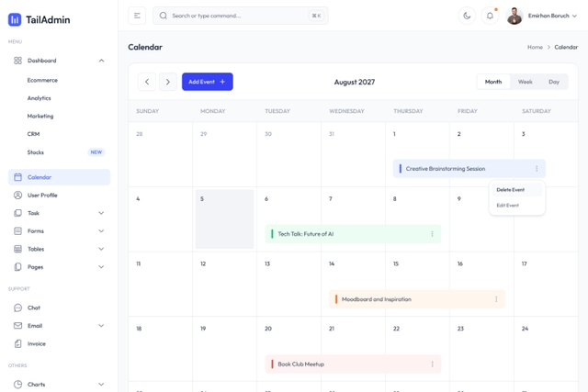Image resolution: width=588 pixels, height=392 pixels.
Task: Click the Calendar sidebar icon
Action: (17, 177)
